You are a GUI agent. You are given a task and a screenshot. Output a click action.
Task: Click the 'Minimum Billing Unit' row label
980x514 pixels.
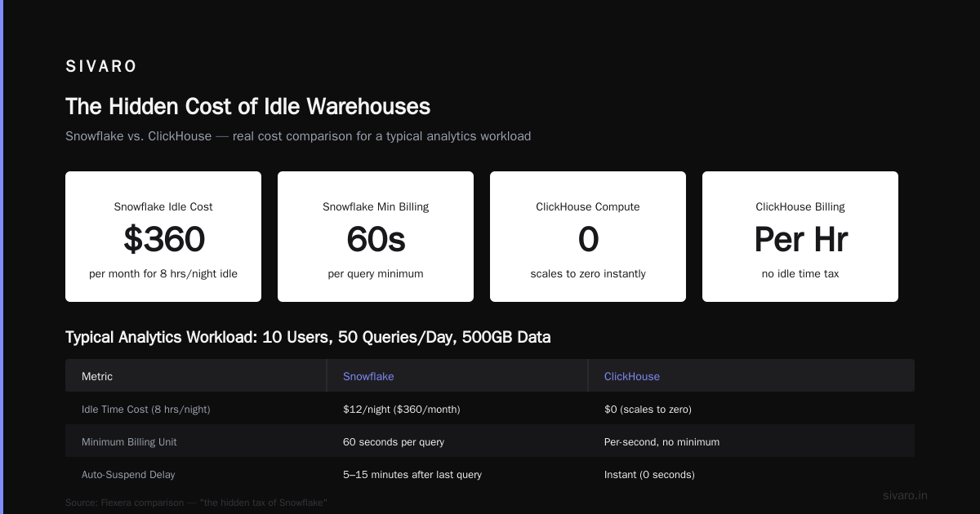coord(129,442)
